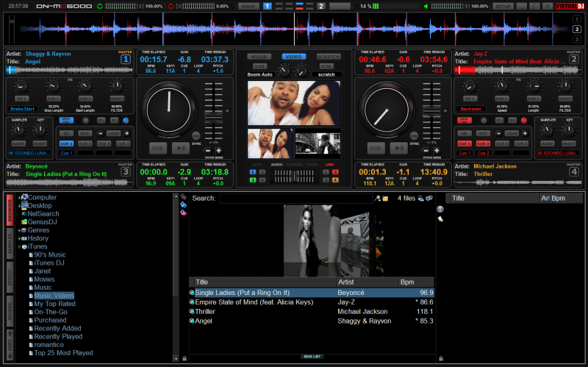Click the red headphone mix icon
588x367 pixels.
pos(171,7)
